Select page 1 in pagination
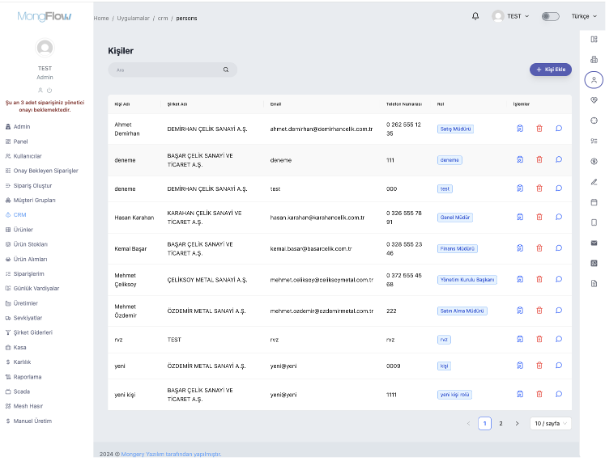Screen dimensions: 606x458 (x=485, y=423)
